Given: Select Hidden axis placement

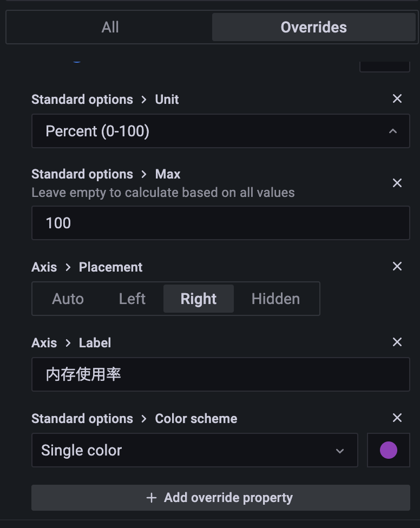Looking at the screenshot, I should click(x=275, y=299).
